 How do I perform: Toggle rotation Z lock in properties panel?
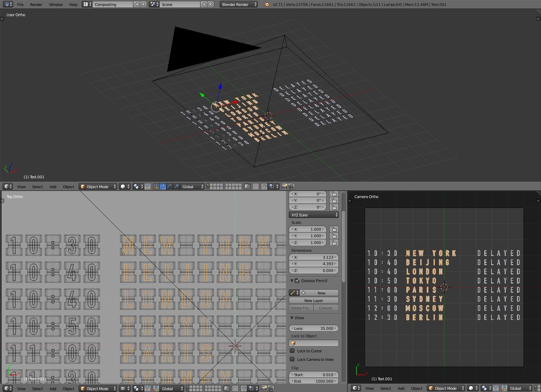click(334, 207)
